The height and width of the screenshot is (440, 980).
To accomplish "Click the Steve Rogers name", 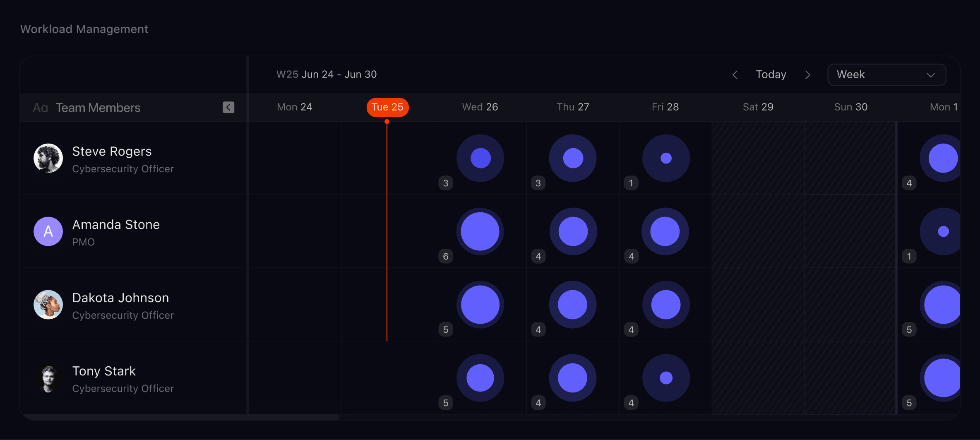I will click(x=112, y=151).
